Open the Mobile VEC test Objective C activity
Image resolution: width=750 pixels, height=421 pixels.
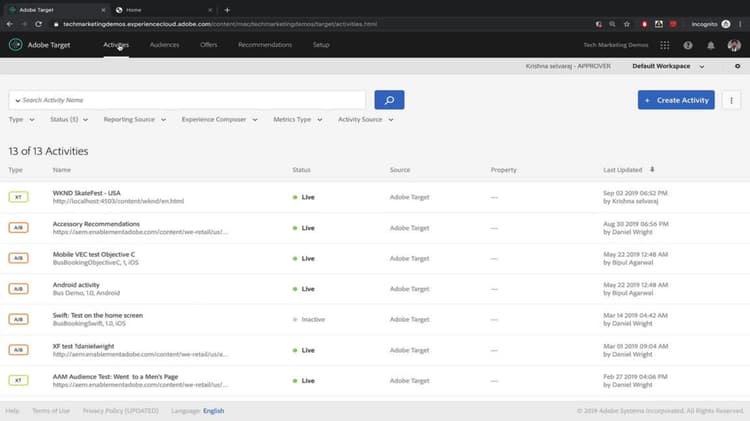coord(94,254)
